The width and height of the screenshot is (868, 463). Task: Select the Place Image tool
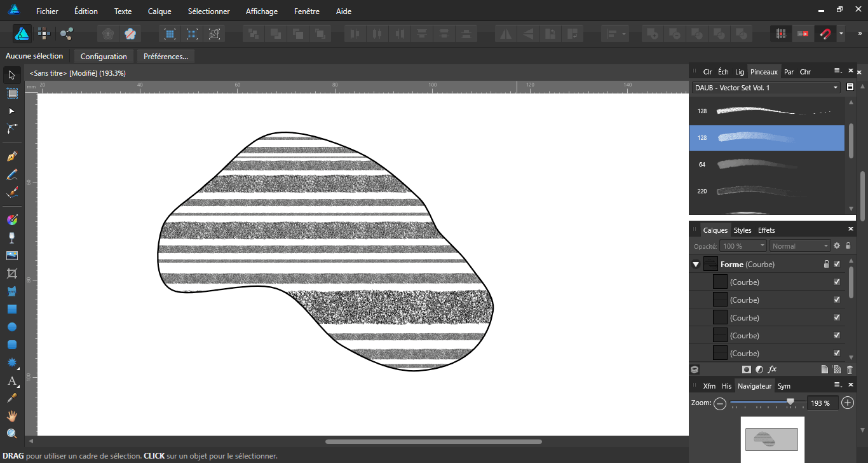coord(11,256)
